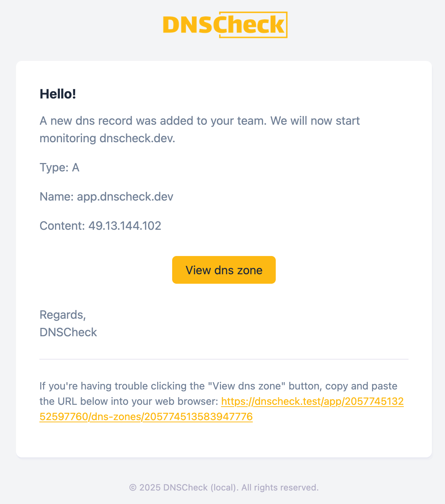The image size is (445, 504).
Task: Click the copyright footer text
Action: click(x=224, y=487)
